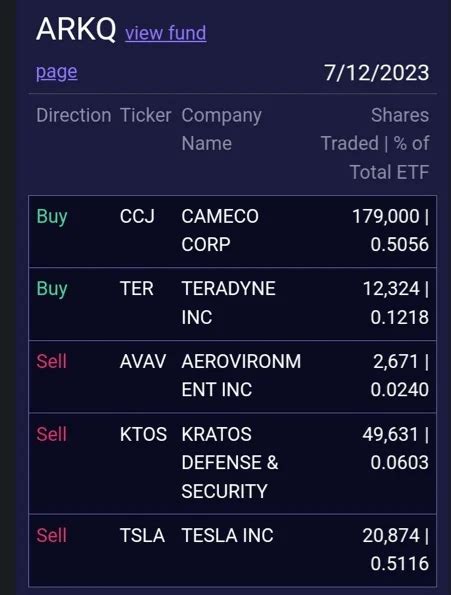The height and width of the screenshot is (595, 451).
Task: Click the TERADYNE INC company name
Action: pyautogui.click(x=228, y=303)
